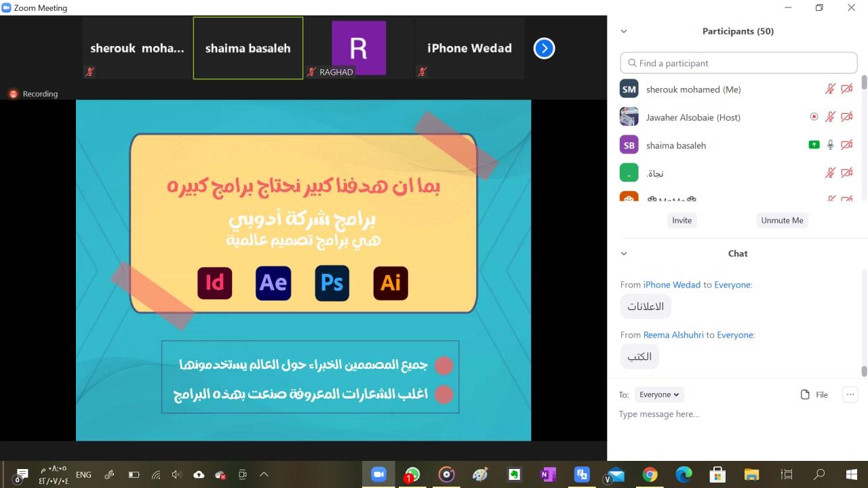Toggle video icon for sherouk mohamed (Me)
Viewport: 868px width, 488px height.
point(846,89)
